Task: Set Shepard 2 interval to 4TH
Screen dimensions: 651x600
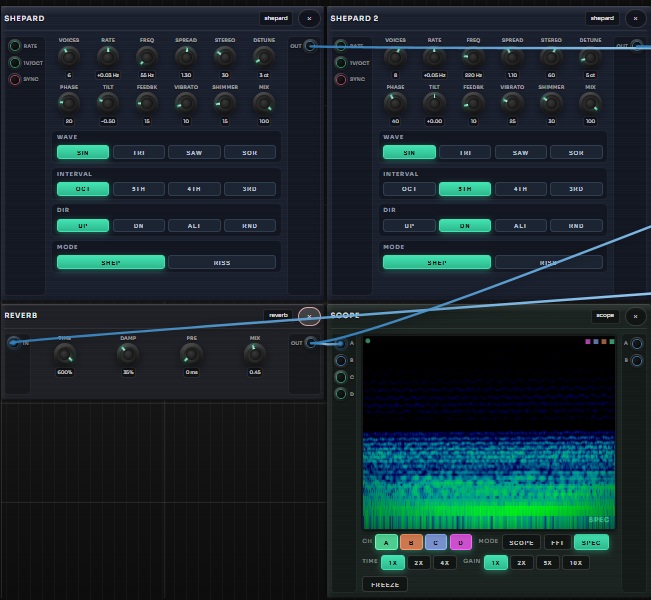Action: (520, 188)
